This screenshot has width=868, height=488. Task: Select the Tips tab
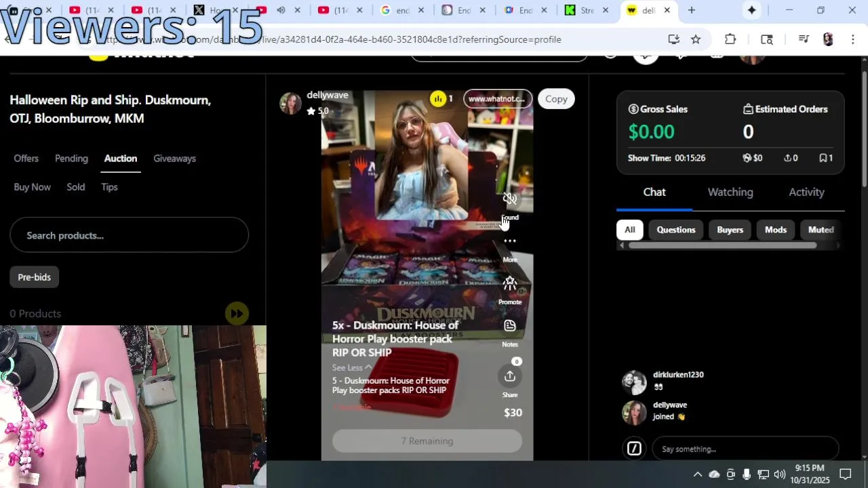(x=109, y=187)
